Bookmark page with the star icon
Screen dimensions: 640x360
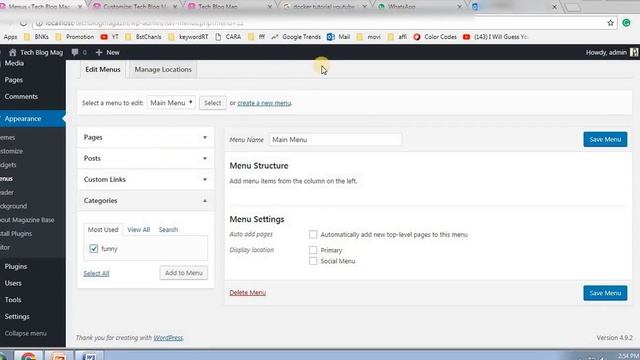click(x=610, y=23)
